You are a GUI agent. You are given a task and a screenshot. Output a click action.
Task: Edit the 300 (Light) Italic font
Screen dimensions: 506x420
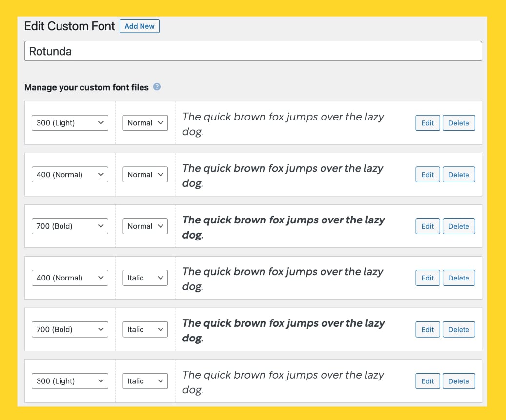[x=427, y=381]
